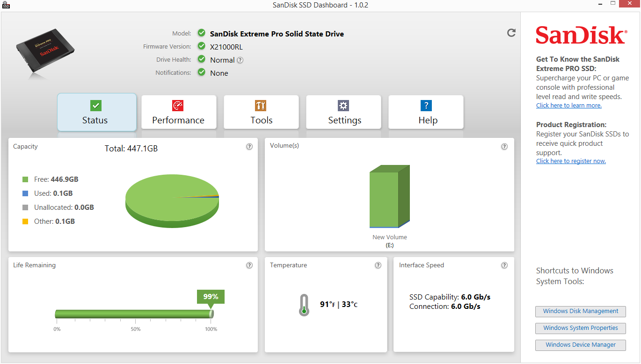Click the yellow Other legend swatch

pos(26,221)
